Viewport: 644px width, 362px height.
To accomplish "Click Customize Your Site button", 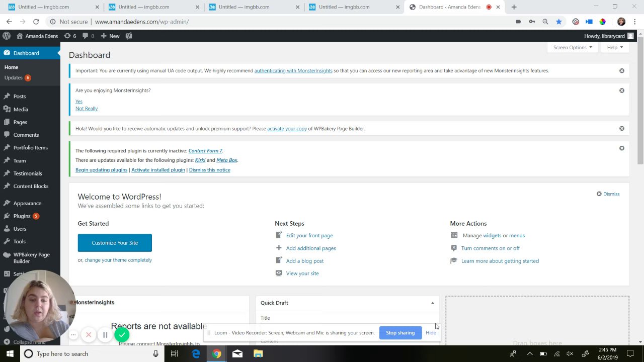I will (x=115, y=243).
